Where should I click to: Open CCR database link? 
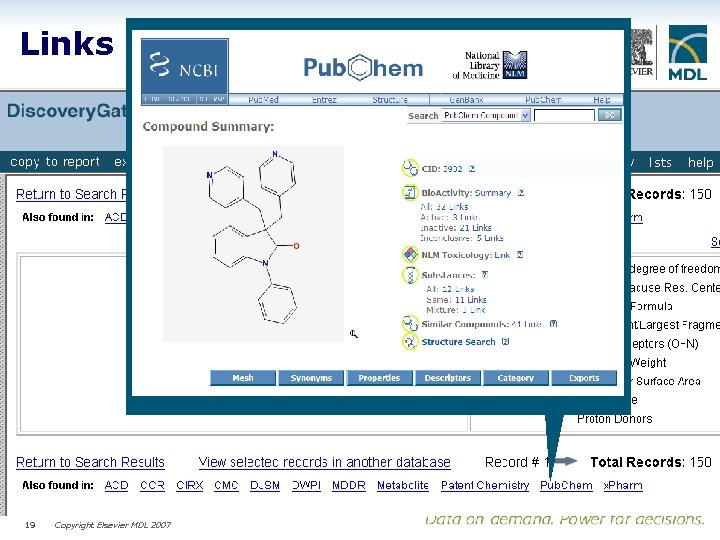point(152,485)
